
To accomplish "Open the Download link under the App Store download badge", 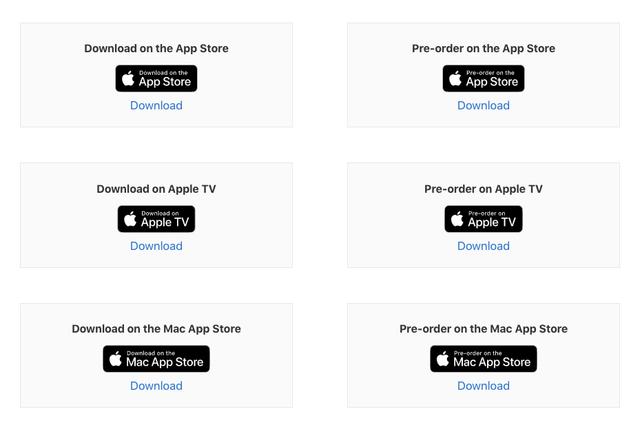I will click(x=156, y=105).
